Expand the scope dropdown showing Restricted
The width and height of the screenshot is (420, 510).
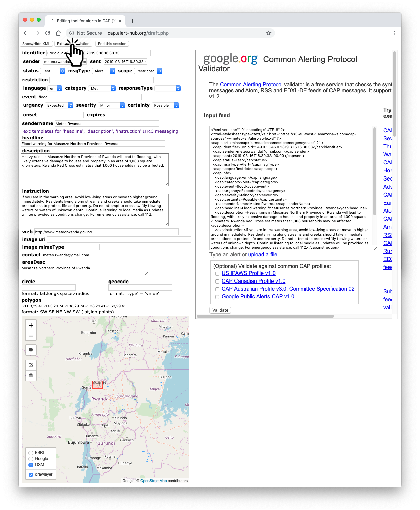[x=148, y=71]
